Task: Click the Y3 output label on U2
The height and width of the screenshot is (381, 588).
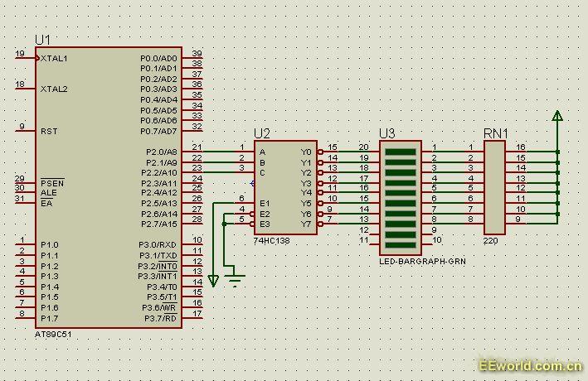Action: coord(306,183)
